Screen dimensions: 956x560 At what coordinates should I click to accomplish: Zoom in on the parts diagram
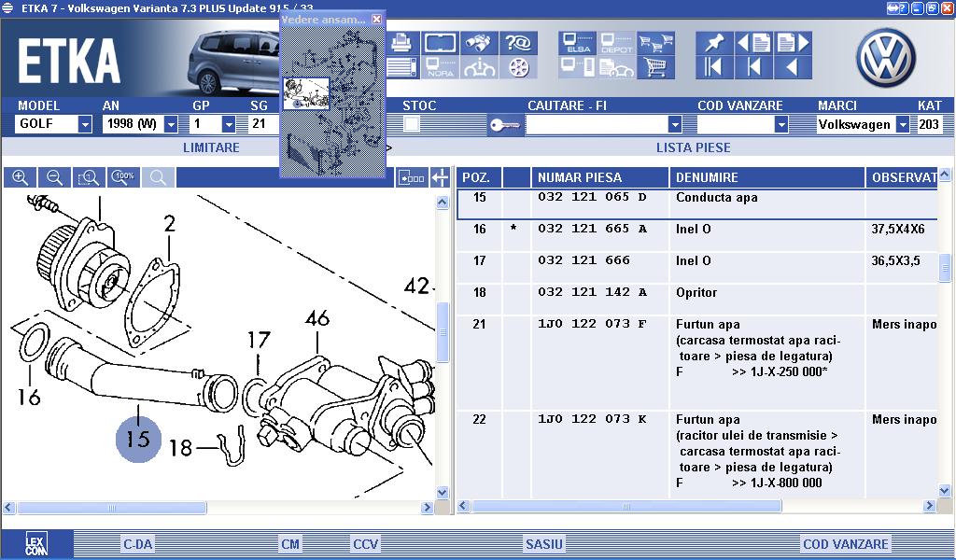pos(20,177)
